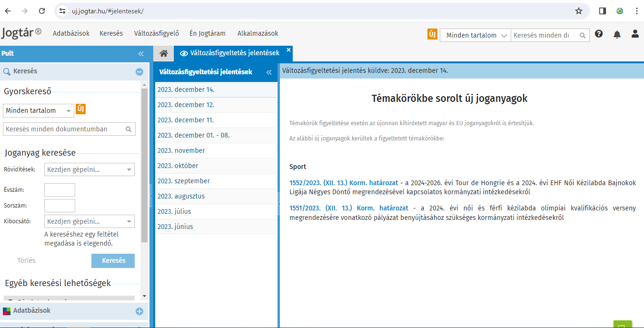Open the user profile icon
The image size is (644, 328).
(x=634, y=34)
